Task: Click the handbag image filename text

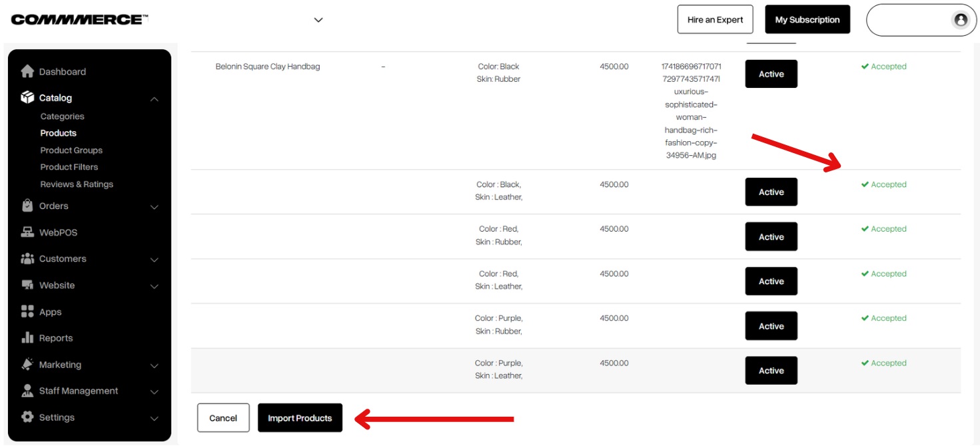Action: [x=691, y=111]
